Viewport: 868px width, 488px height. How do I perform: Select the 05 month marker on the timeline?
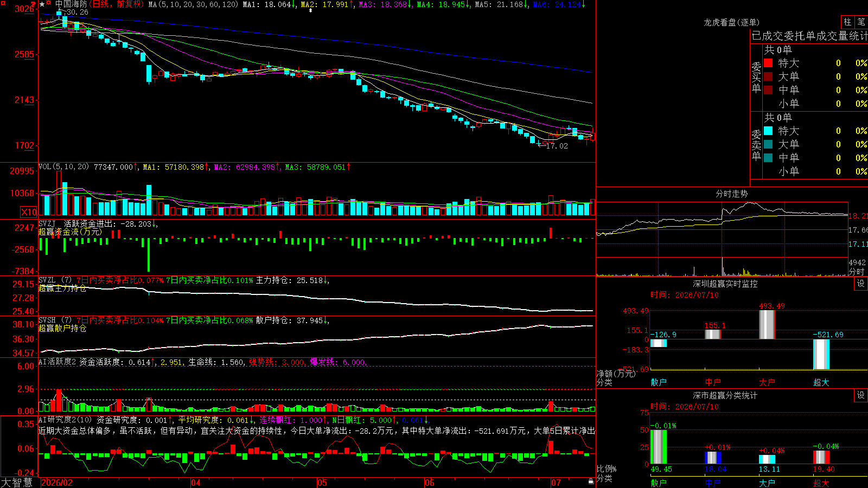click(x=322, y=483)
